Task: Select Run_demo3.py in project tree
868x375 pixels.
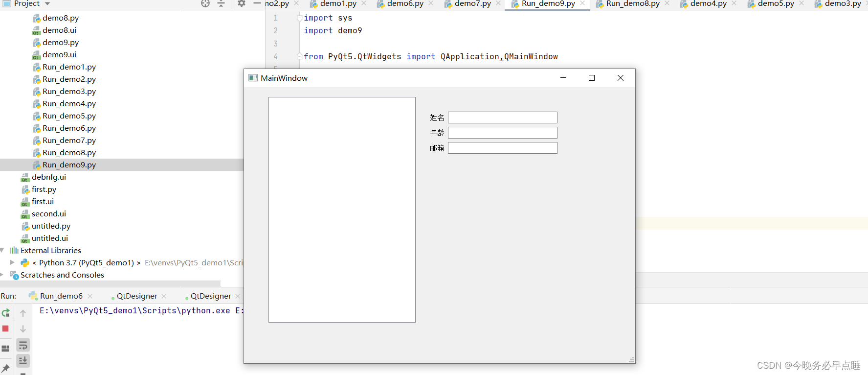Action: pyautogui.click(x=69, y=92)
